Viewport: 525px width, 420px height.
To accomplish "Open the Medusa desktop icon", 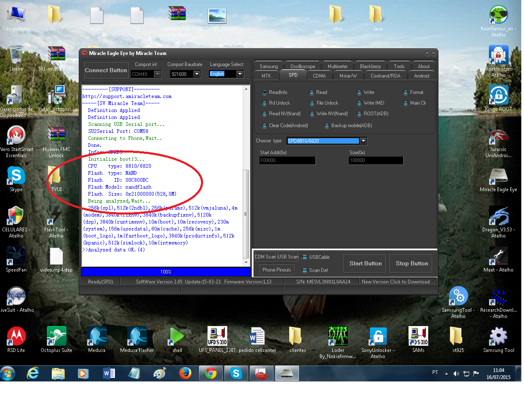I will tap(97, 337).
